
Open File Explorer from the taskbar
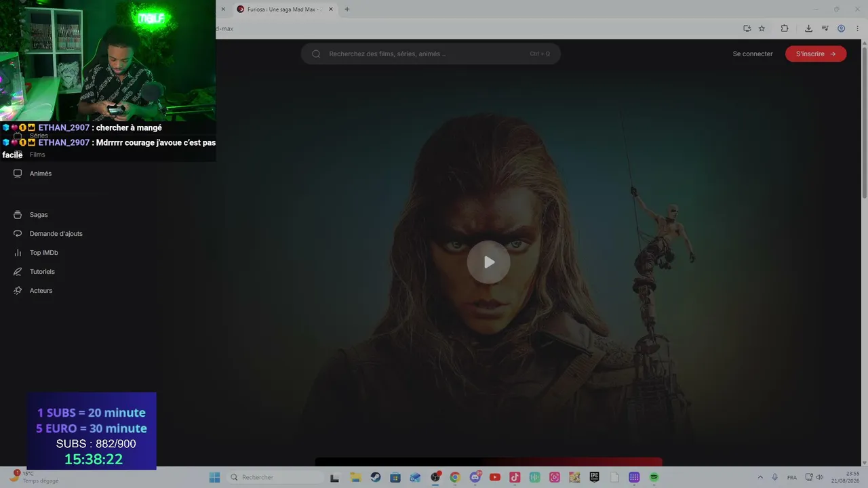pyautogui.click(x=355, y=477)
